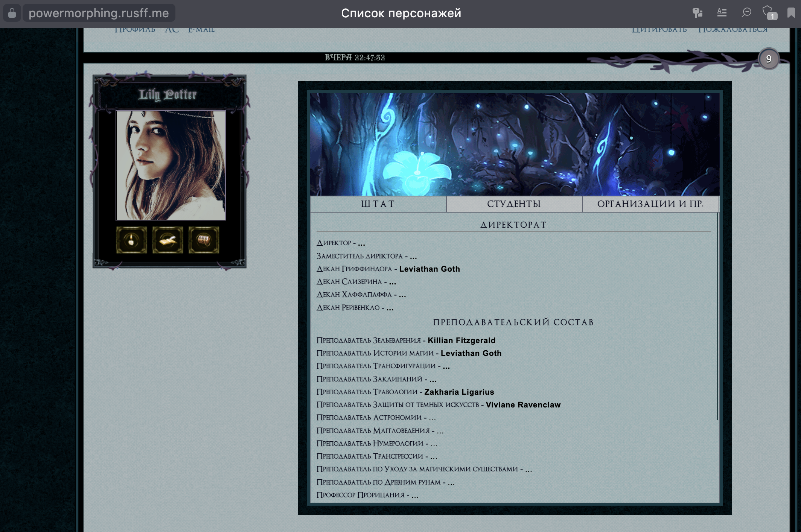
Task: Click the zoom out magnifier icon
Action: click(746, 13)
